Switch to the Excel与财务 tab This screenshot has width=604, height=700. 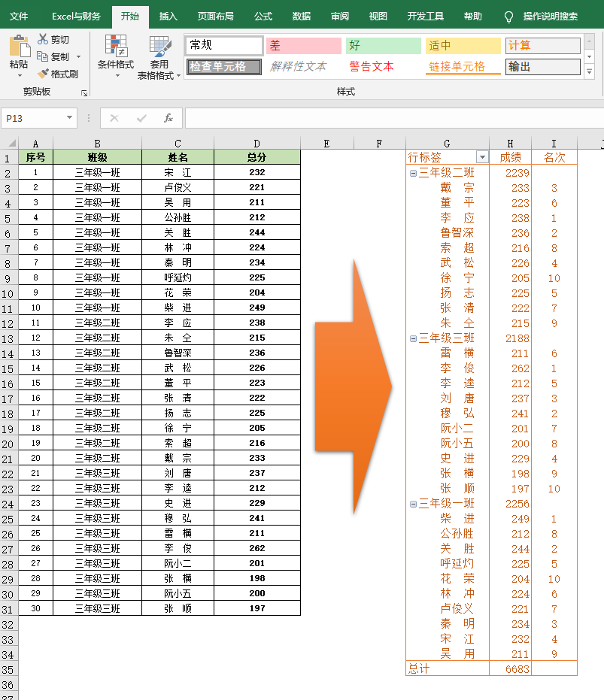[x=76, y=17]
